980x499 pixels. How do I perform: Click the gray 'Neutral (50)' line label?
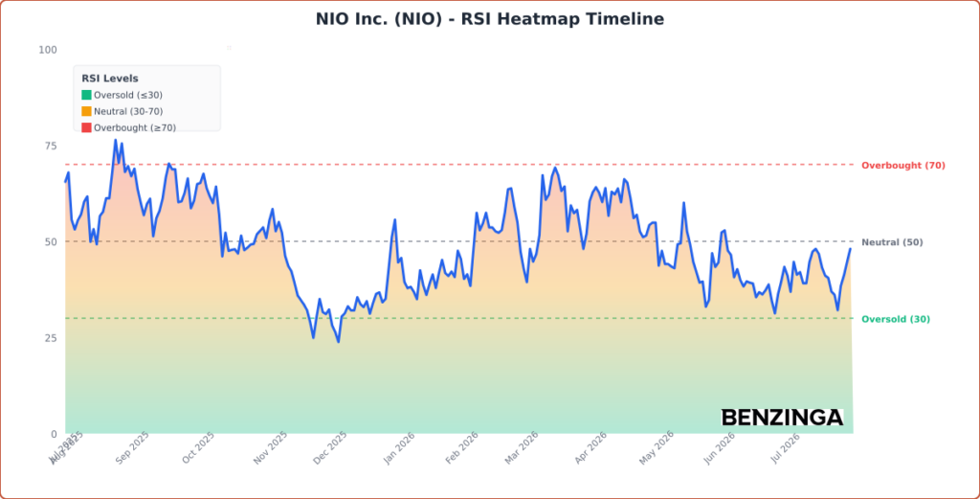click(x=892, y=242)
